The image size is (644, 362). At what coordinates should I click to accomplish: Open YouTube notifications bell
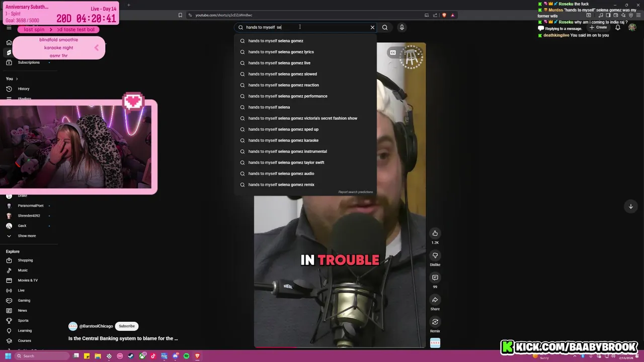click(618, 28)
